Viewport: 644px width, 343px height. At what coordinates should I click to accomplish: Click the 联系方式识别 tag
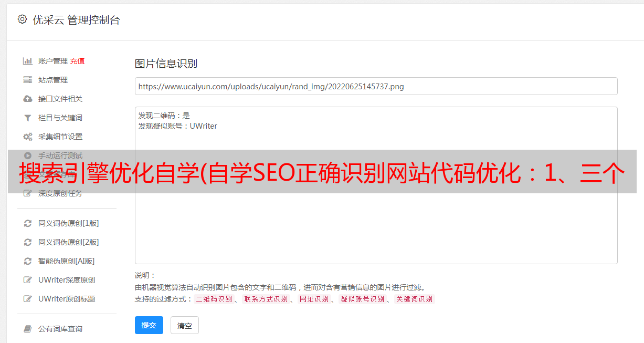pyautogui.click(x=265, y=299)
